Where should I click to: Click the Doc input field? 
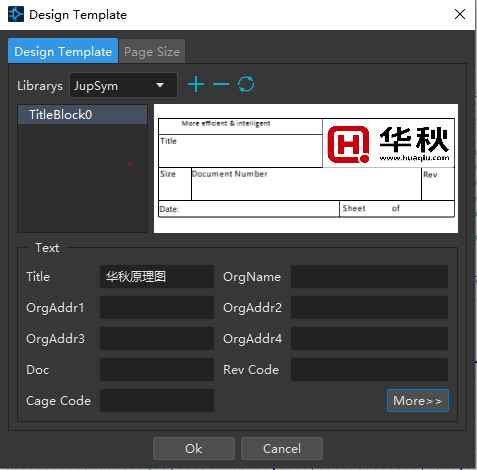[x=157, y=369]
